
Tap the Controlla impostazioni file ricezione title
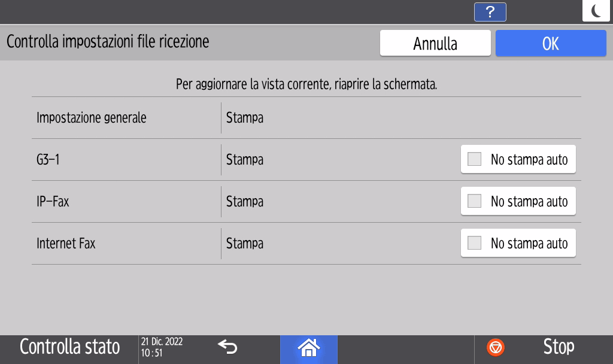pos(108,42)
